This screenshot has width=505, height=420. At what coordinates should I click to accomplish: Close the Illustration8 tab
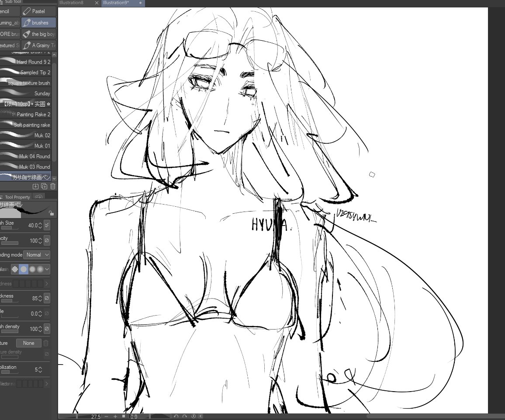[97, 3]
